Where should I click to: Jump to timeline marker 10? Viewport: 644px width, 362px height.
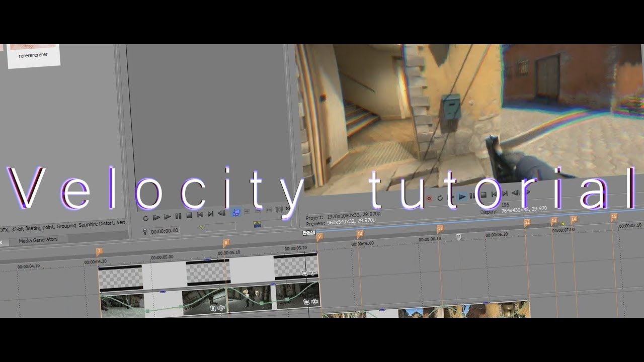tap(359, 234)
